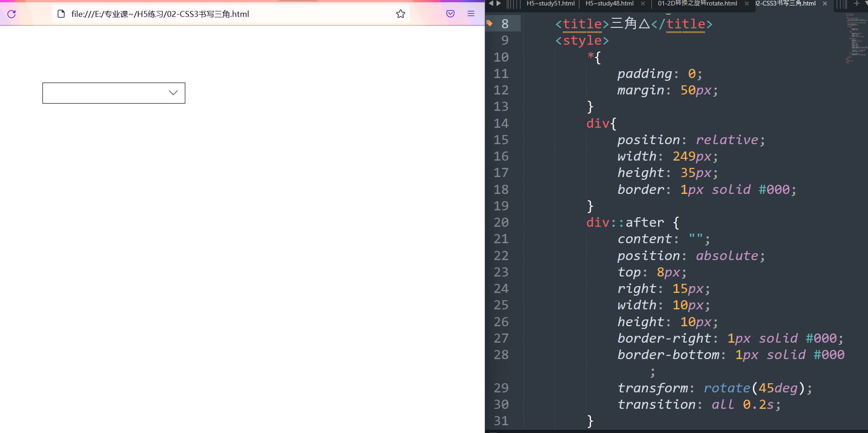
Task: Reload the page in the browser
Action: coord(11,14)
